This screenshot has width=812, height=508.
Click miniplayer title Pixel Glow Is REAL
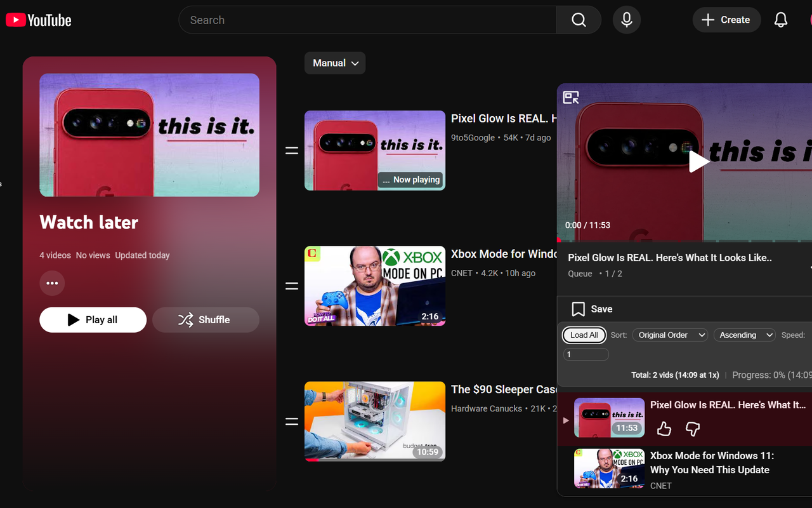pos(670,258)
